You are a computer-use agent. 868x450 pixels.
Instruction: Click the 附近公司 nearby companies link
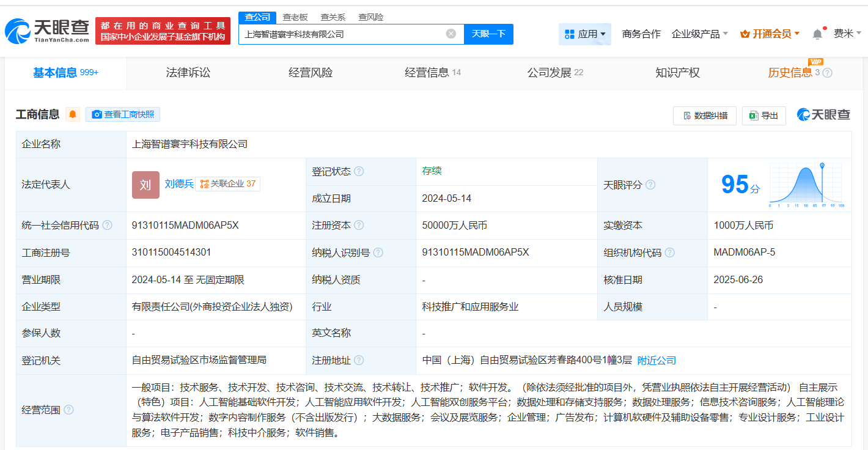657,361
